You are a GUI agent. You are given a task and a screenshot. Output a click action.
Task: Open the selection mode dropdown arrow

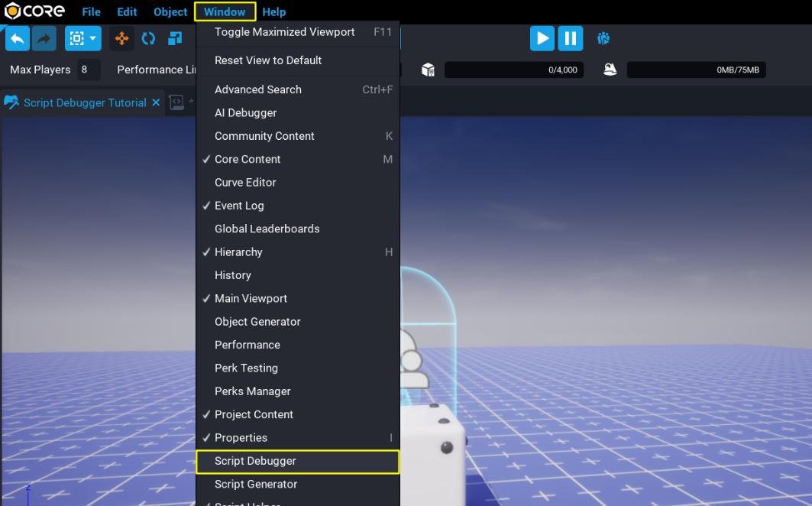[x=93, y=38]
